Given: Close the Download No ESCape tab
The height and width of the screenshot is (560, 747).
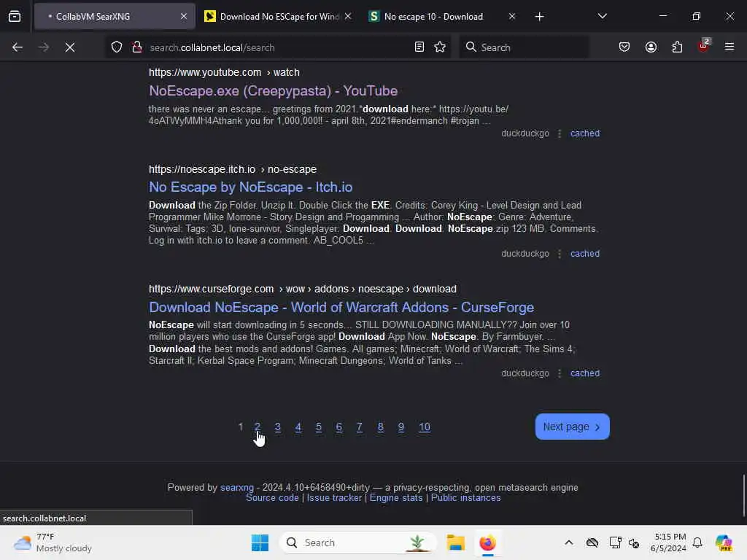Looking at the screenshot, I should 348,17.
